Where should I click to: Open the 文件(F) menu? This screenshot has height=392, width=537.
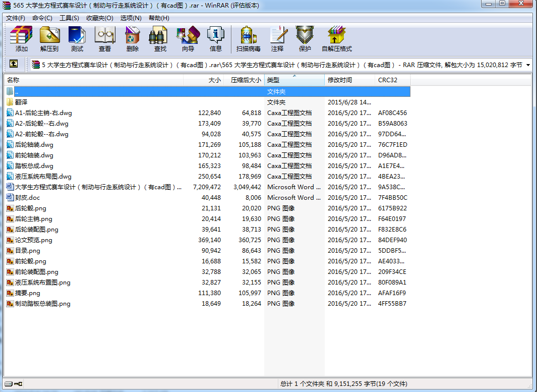tap(16, 18)
